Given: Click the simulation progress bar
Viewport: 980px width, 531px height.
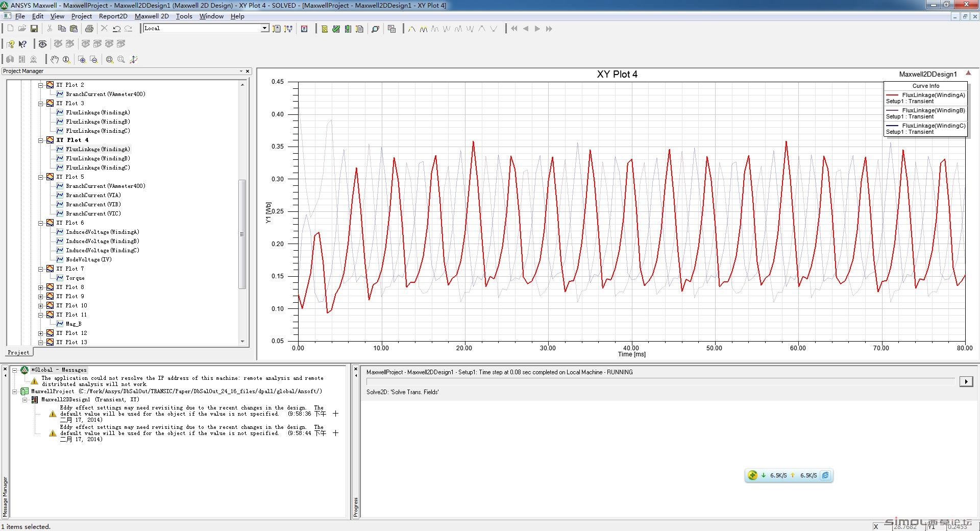Looking at the screenshot, I should point(660,381).
